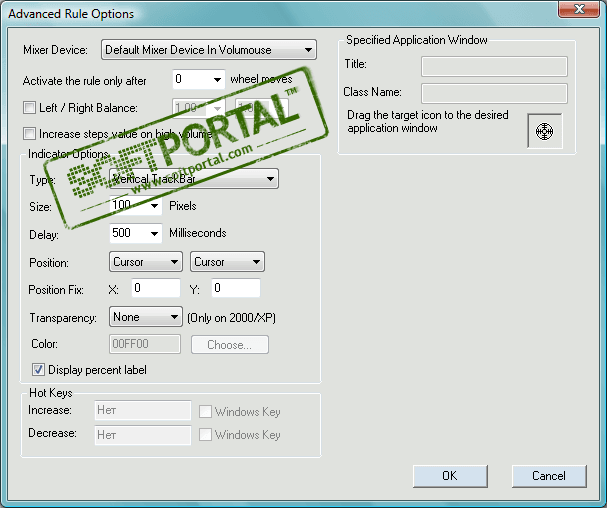Click the Class Name field

[494, 93]
